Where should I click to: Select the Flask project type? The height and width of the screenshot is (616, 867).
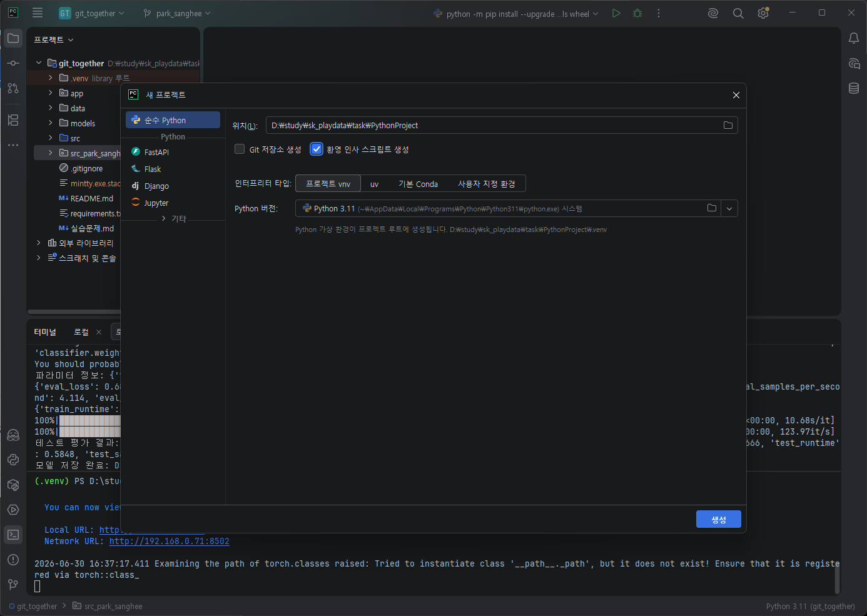[173, 169]
